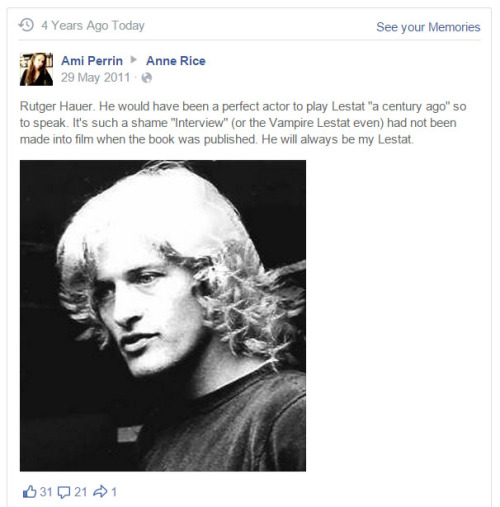View the 31 likes count
500x507 pixels.
pos(46,492)
